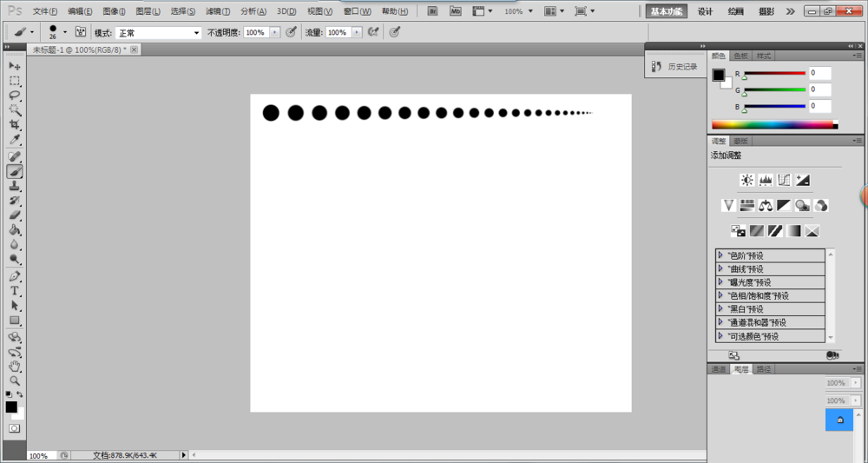Click the color spectrum ramp
The width and height of the screenshot is (868, 463).
[x=774, y=125]
